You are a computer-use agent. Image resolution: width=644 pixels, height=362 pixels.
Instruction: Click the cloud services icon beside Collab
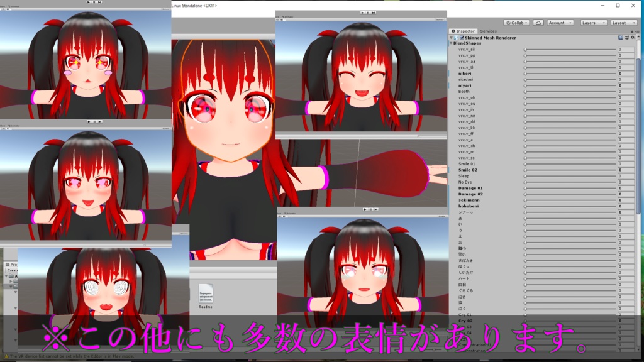538,23
